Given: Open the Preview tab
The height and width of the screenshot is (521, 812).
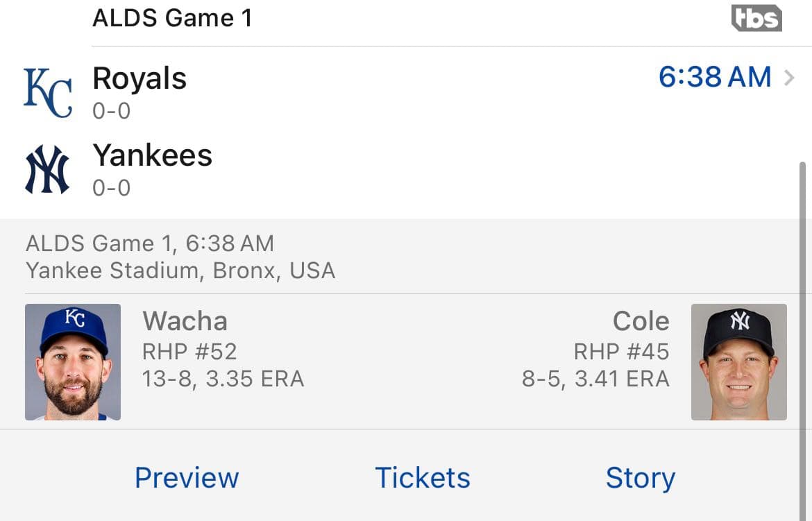Looking at the screenshot, I should [187, 478].
